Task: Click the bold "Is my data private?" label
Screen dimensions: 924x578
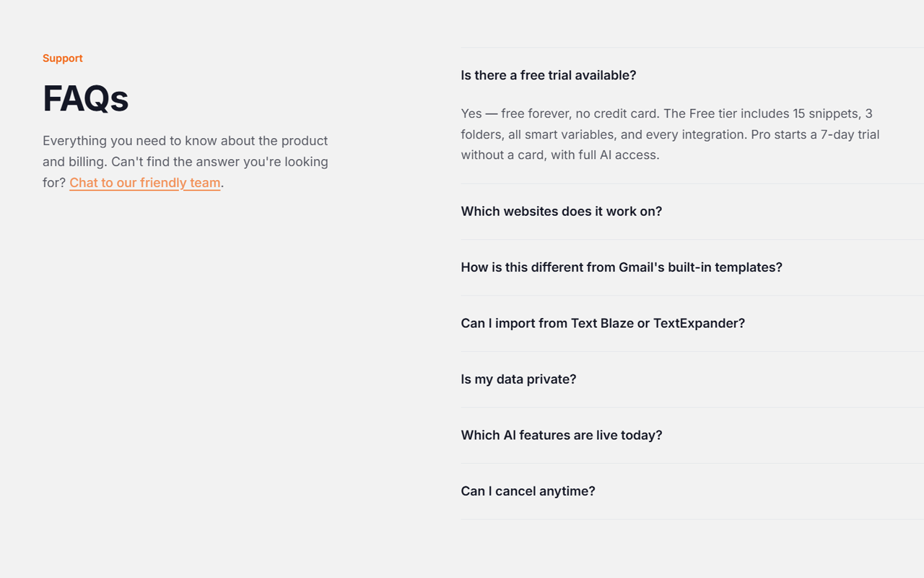Action: 518,379
